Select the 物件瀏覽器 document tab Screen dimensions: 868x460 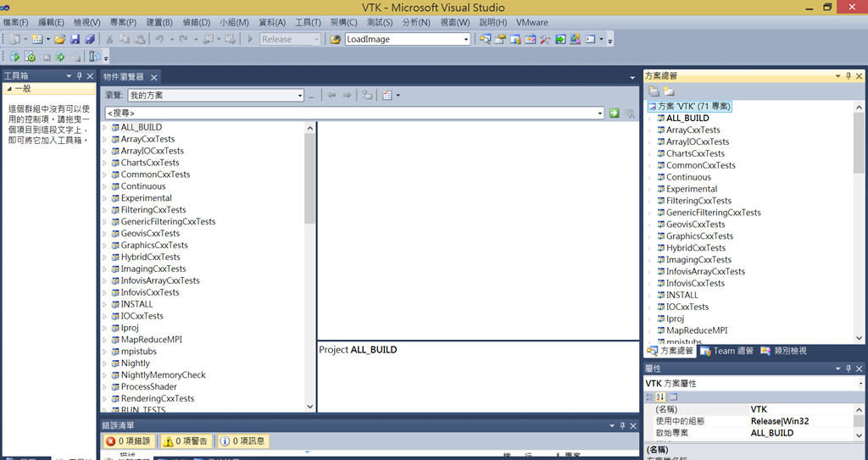point(124,77)
